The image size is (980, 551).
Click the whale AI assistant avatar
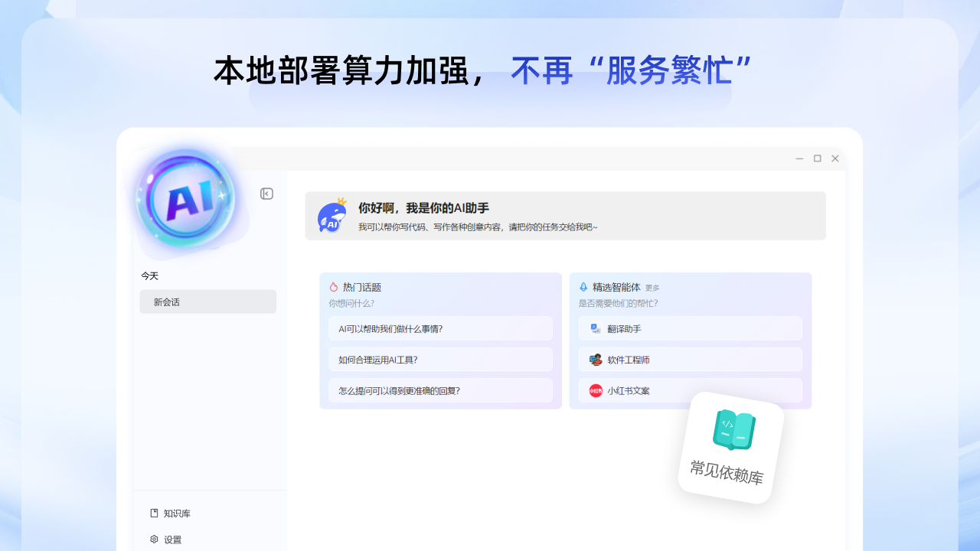[331, 216]
